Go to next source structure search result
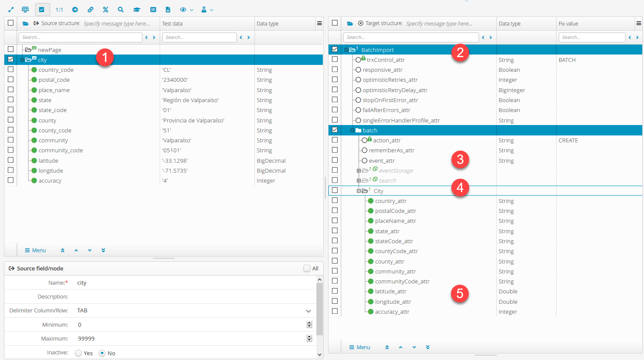The height and width of the screenshot is (360, 644). tap(154, 37)
